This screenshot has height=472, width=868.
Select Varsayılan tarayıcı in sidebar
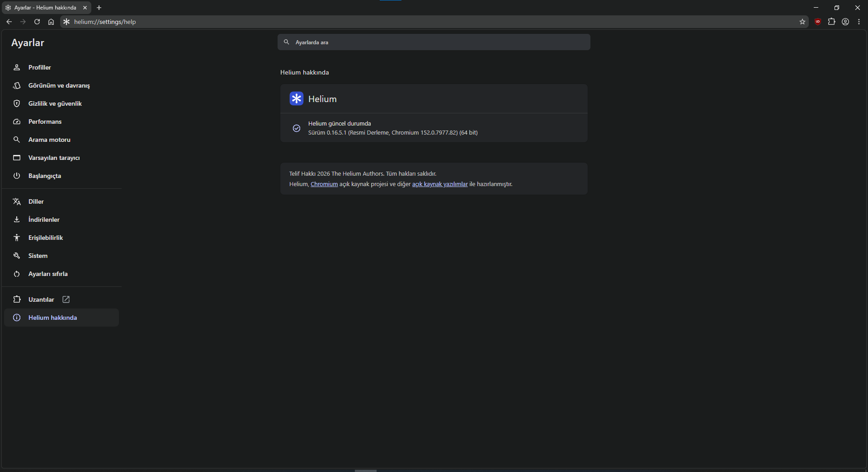tap(61, 158)
